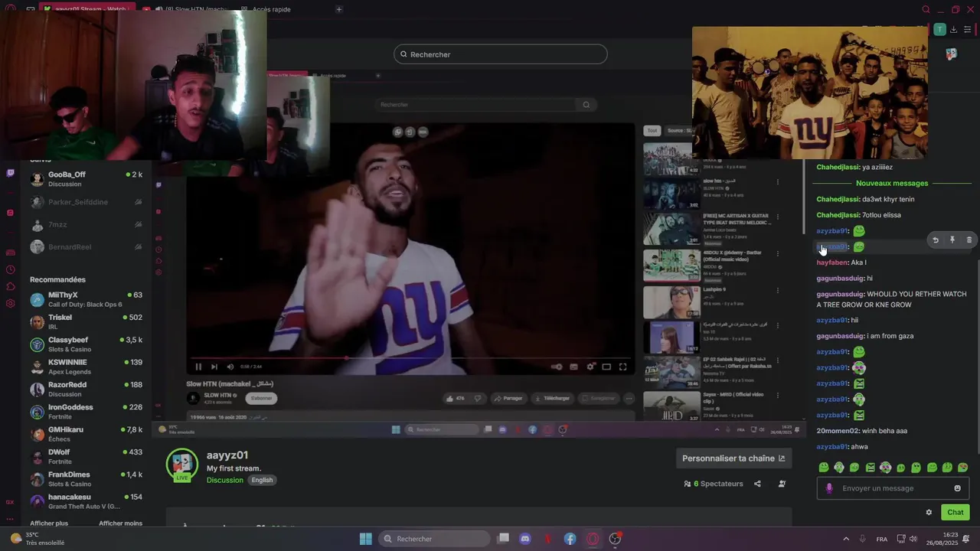Pause the streamed YouTube video
The width and height of the screenshot is (980, 551).
coord(198,367)
